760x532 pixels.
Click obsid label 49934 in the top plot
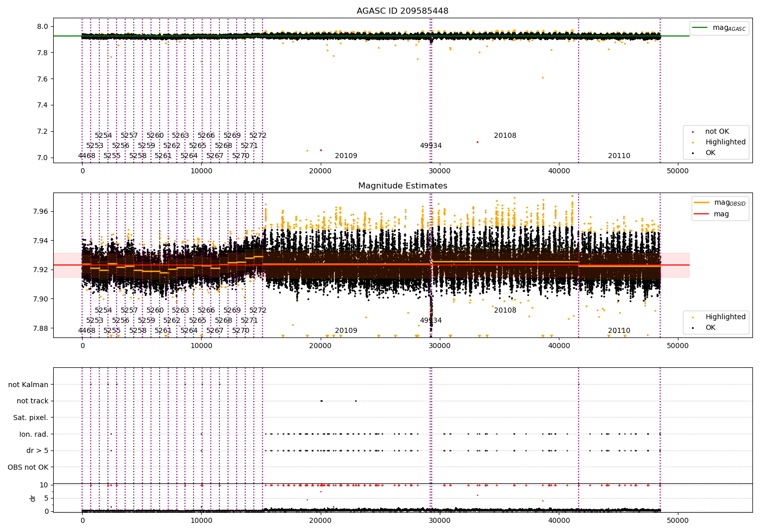431,145
